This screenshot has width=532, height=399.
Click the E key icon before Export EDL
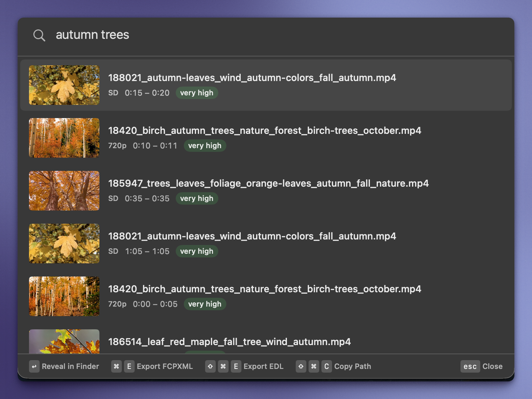click(236, 366)
